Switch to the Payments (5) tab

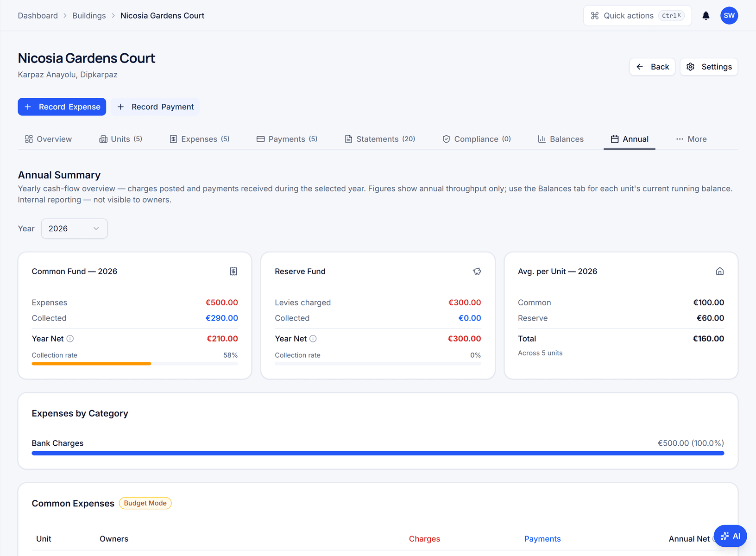[287, 139]
